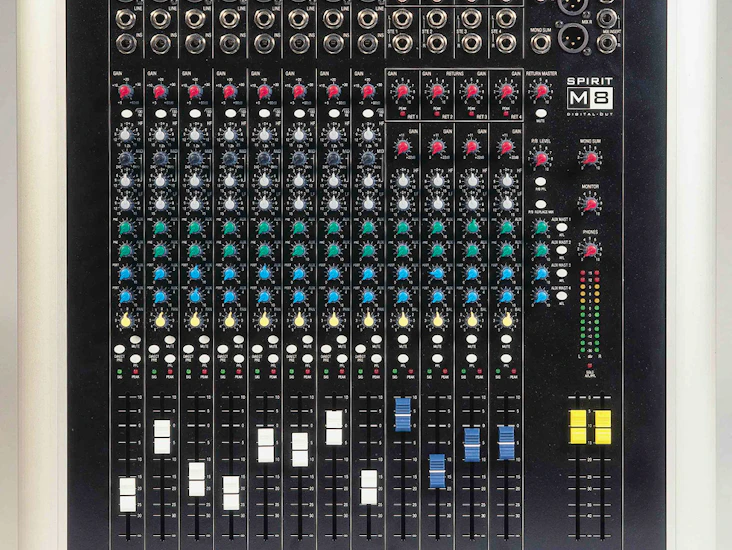
Task: Toggle Direct Pre on the seventh mono channel
Action: (326, 349)
